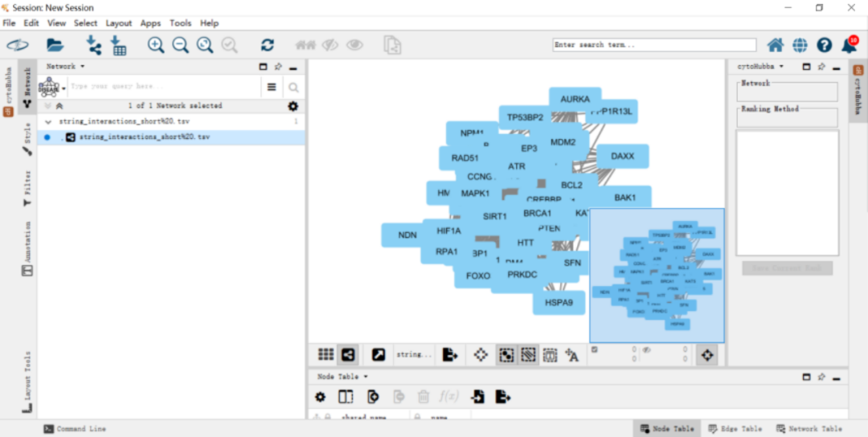Image resolution: width=868 pixels, height=437 pixels.
Task: Create new network from selection icon
Action: point(392,45)
